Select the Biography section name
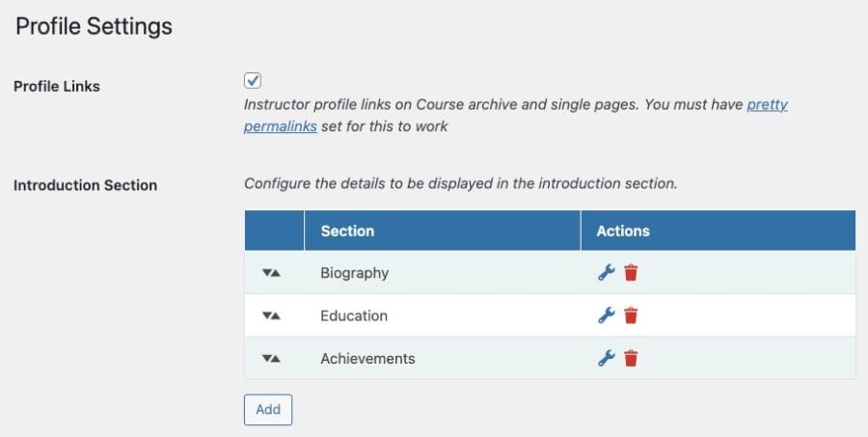Viewport: 868px width, 437px height. click(354, 273)
